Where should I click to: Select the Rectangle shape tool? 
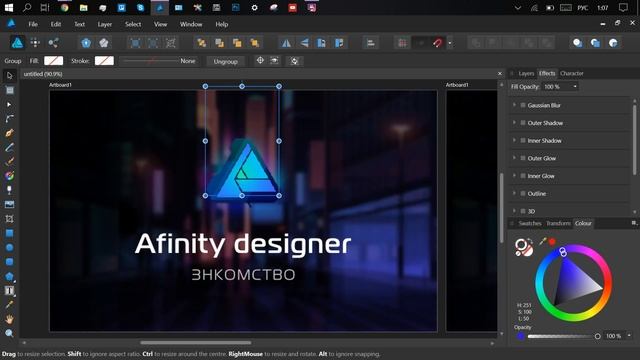point(9,233)
